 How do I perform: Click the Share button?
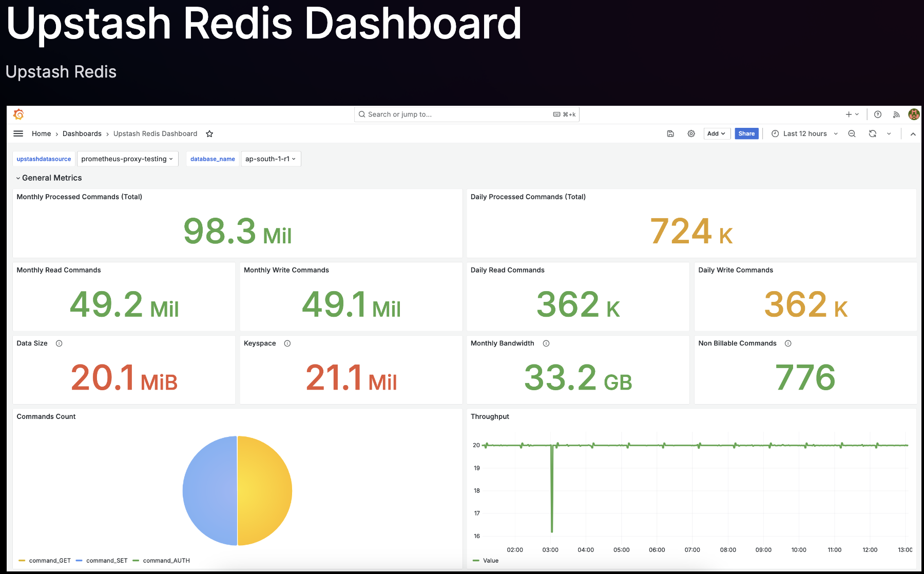pyautogui.click(x=746, y=133)
